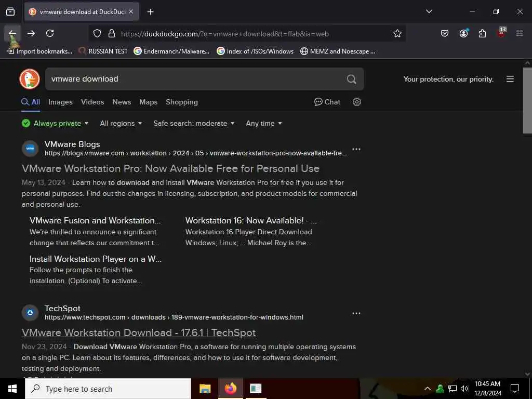Open Firefox View tab list icon

(x=10, y=12)
